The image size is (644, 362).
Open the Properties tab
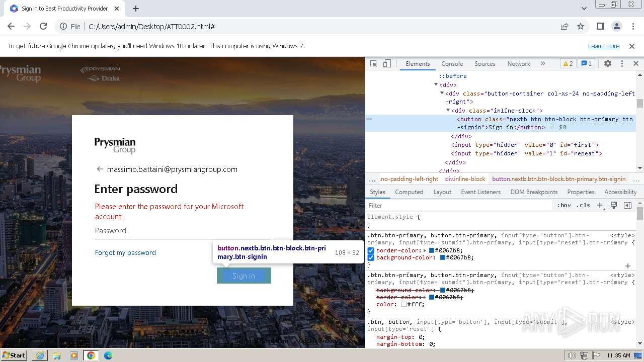581,192
